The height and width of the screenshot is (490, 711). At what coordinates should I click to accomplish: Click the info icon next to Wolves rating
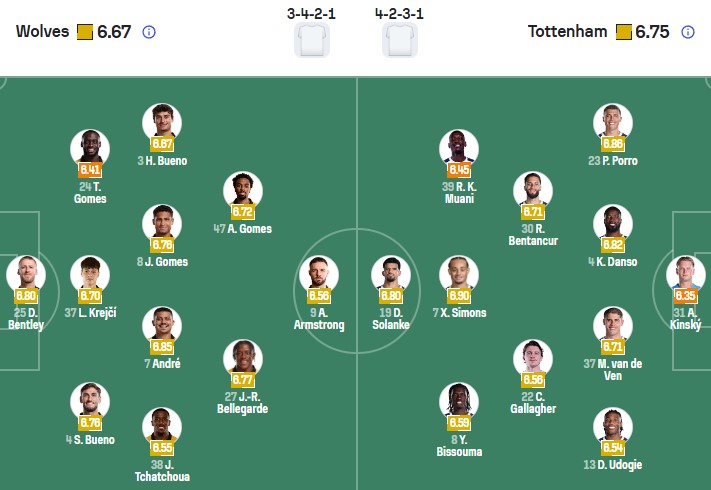pyautogui.click(x=149, y=32)
